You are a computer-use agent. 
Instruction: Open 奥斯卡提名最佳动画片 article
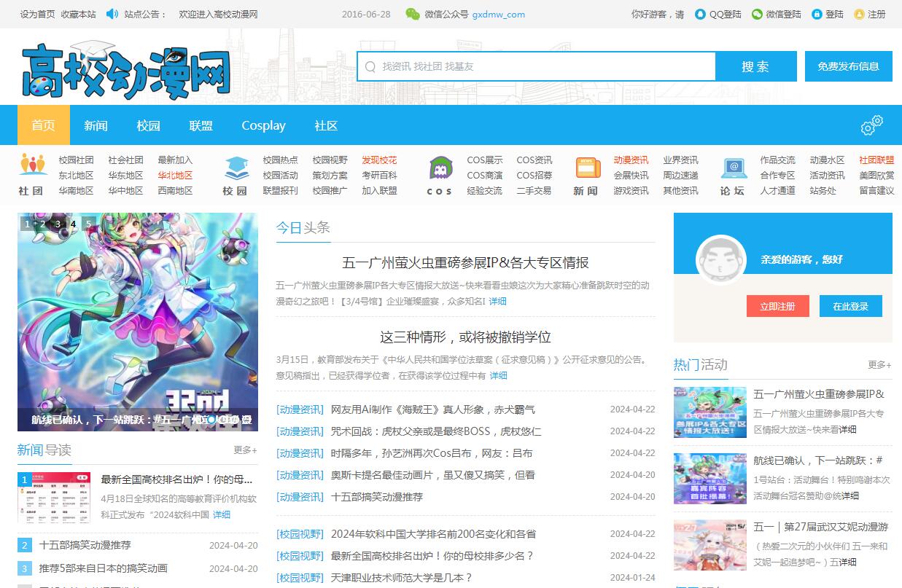coord(433,475)
